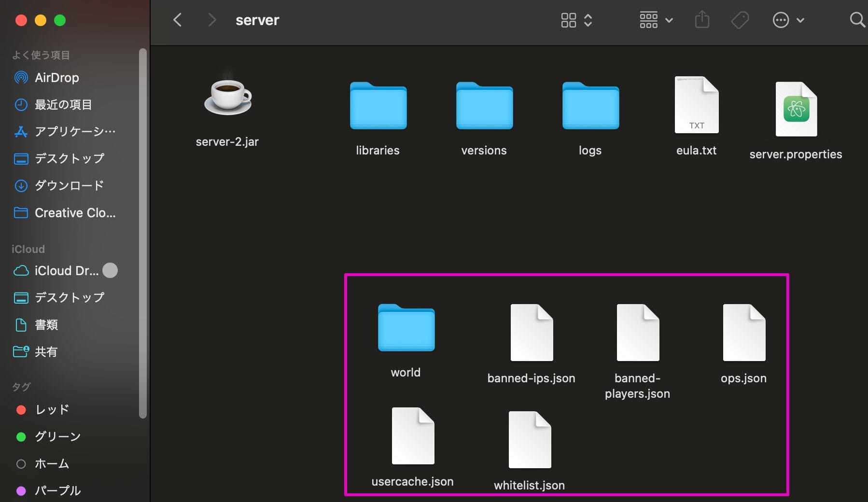Open the grouping options dropdown
The image size is (868, 502).
(x=656, y=20)
